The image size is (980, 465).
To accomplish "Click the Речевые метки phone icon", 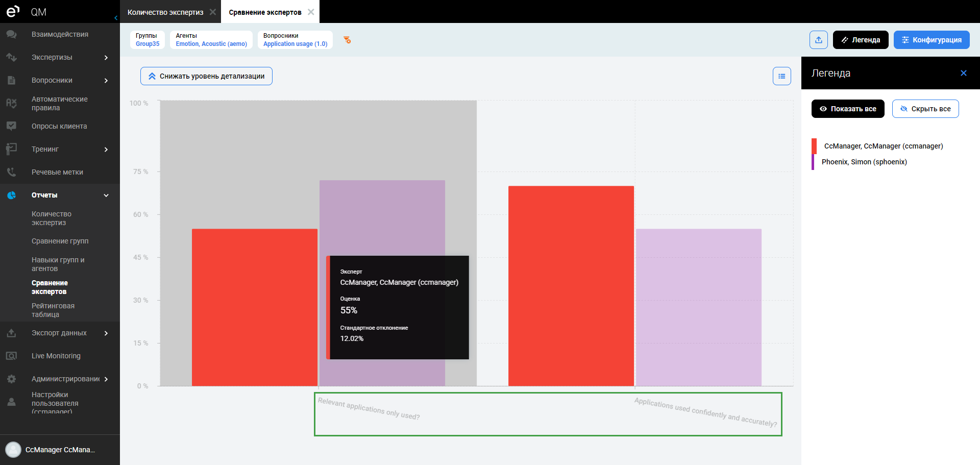I will [x=11, y=172].
